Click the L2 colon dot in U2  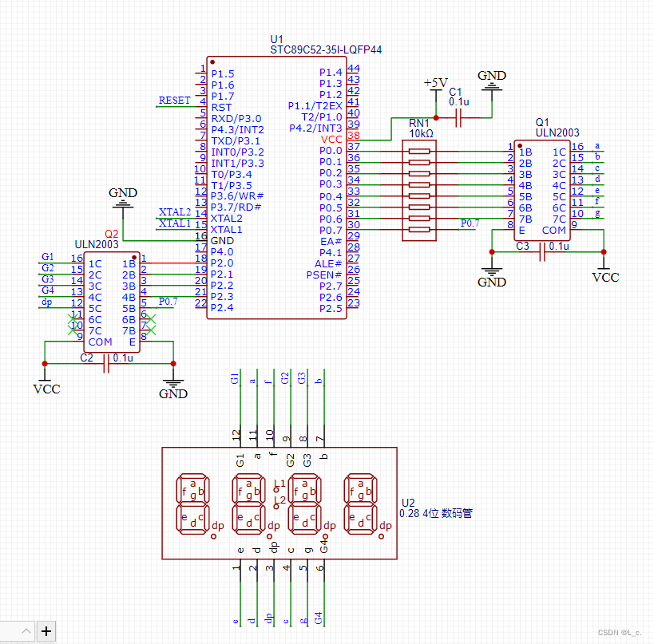[276, 507]
